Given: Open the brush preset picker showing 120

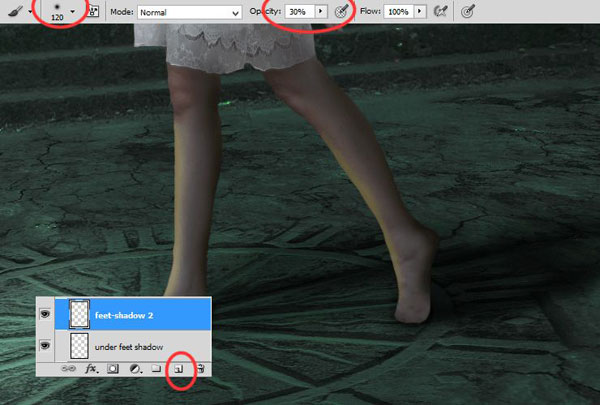Looking at the screenshot, I should click(57, 11).
